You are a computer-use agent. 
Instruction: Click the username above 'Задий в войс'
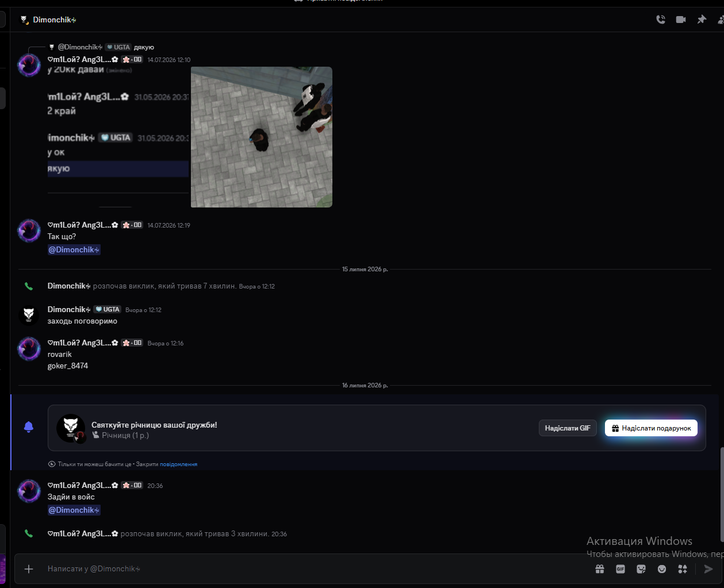coord(83,485)
